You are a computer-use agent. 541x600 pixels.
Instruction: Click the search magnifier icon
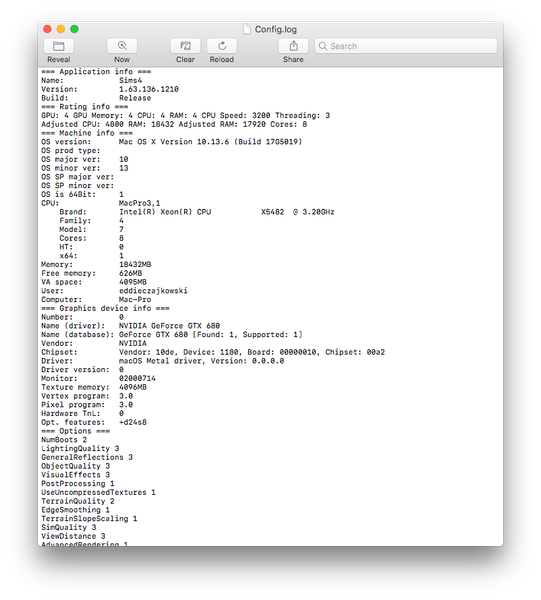tap(323, 46)
